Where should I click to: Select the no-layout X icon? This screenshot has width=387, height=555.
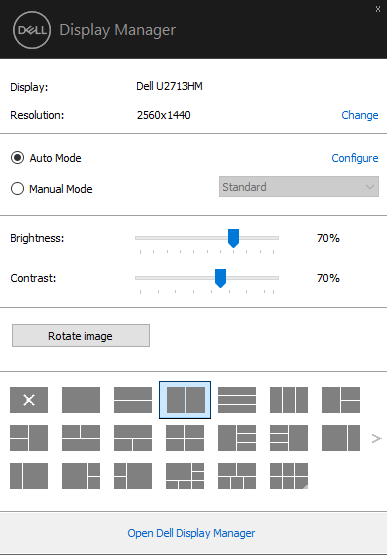(x=29, y=400)
